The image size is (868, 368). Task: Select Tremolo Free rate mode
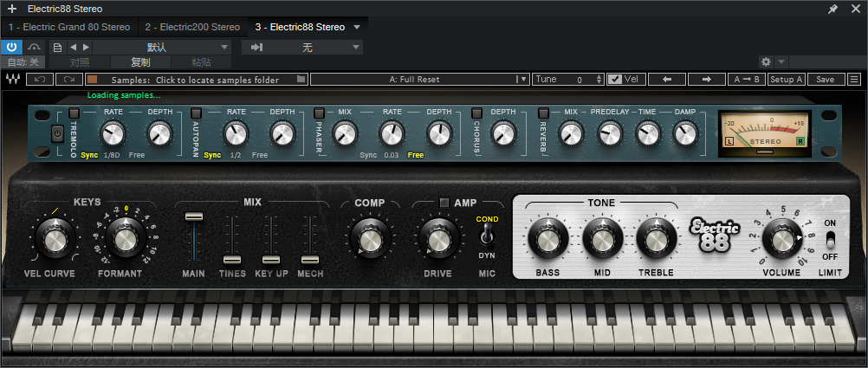coord(137,155)
